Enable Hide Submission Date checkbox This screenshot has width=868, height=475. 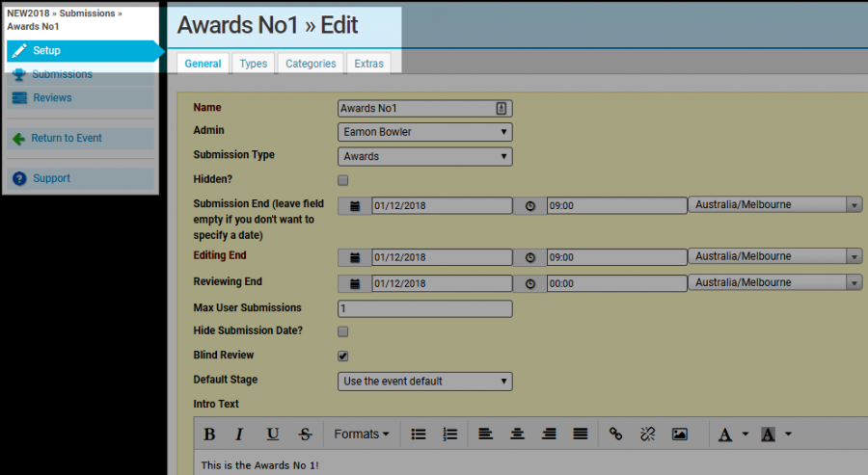343,331
